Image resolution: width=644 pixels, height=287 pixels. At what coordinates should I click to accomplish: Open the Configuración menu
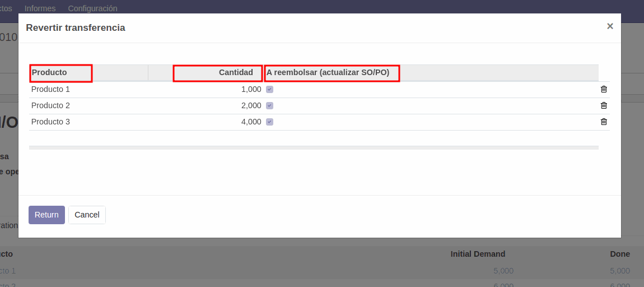tap(92, 8)
